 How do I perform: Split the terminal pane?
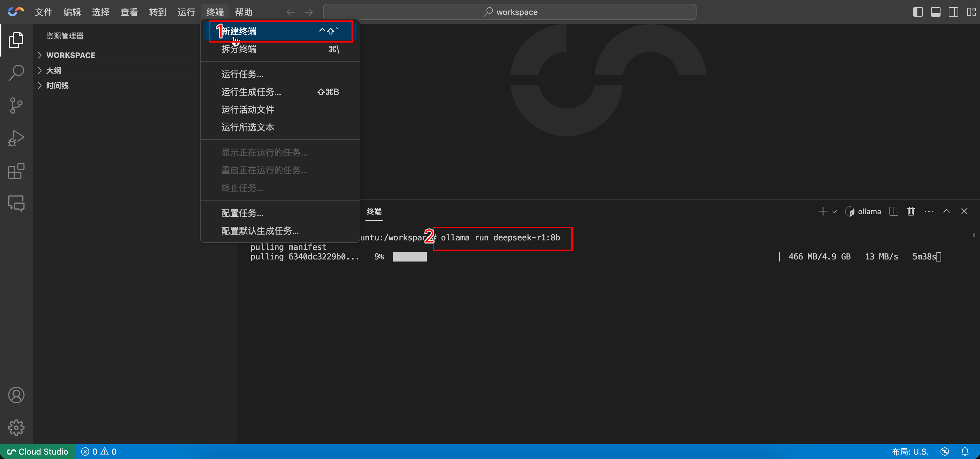tap(894, 211)
